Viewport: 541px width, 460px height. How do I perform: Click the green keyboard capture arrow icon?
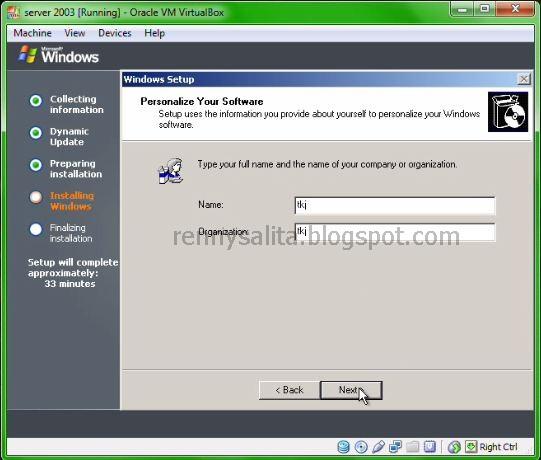coord(471,447)
